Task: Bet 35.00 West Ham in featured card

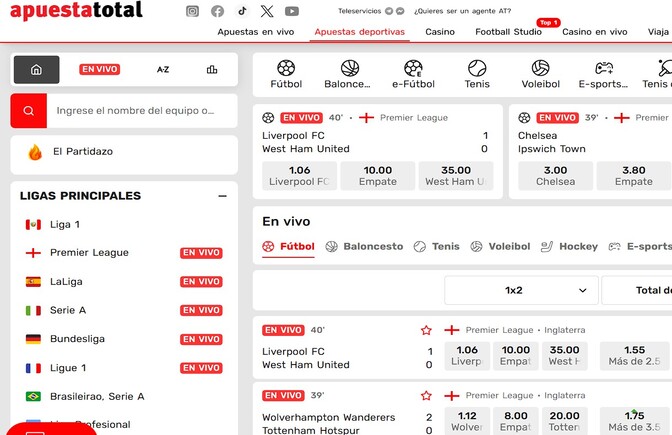Action: 456,176
